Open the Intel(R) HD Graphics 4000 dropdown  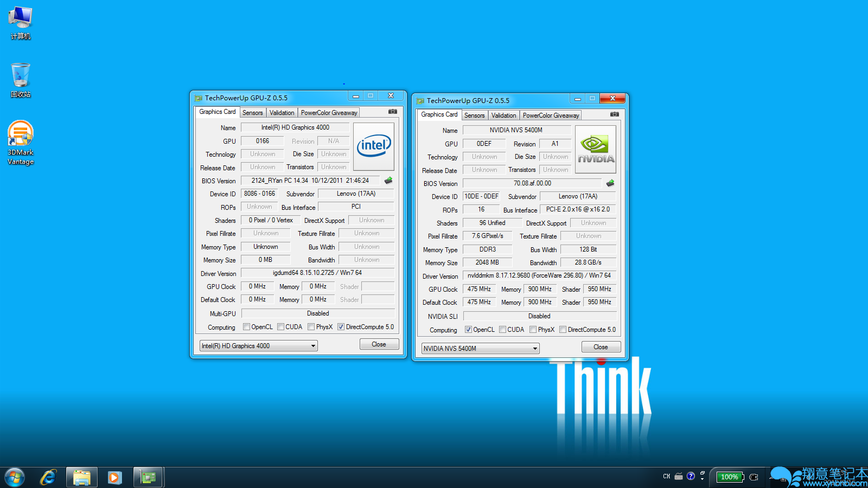[x=259, y=346]
